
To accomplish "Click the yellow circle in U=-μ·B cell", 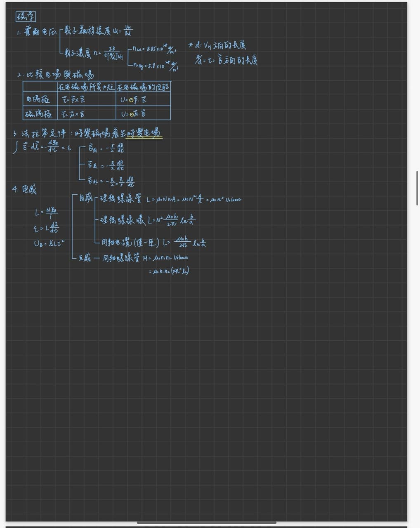I will (x=132, y=114).
